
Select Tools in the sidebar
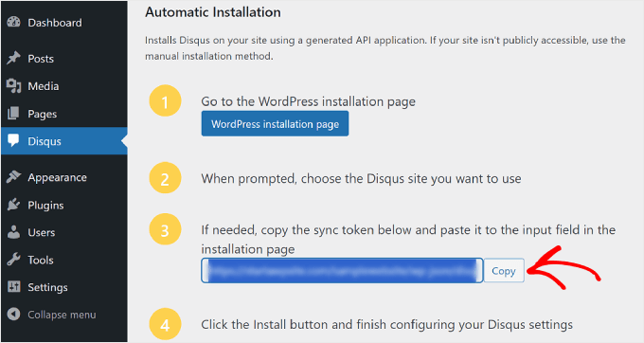point(64,260)
